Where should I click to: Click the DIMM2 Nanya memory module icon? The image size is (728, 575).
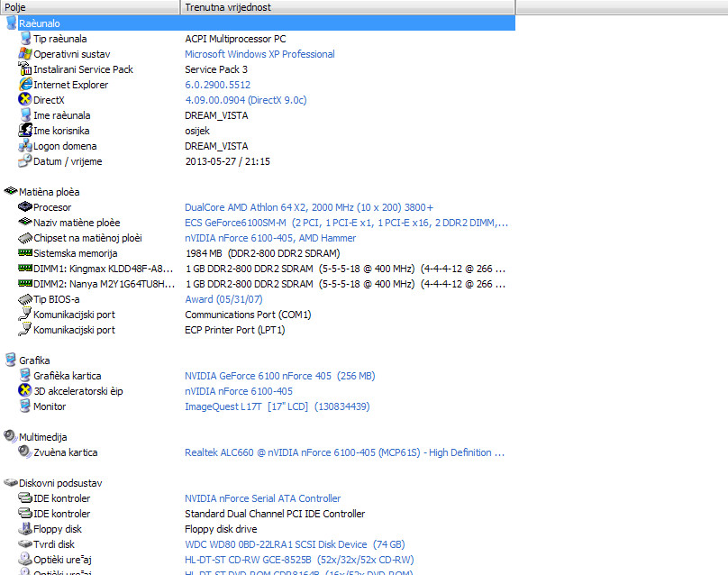[25, 283]
